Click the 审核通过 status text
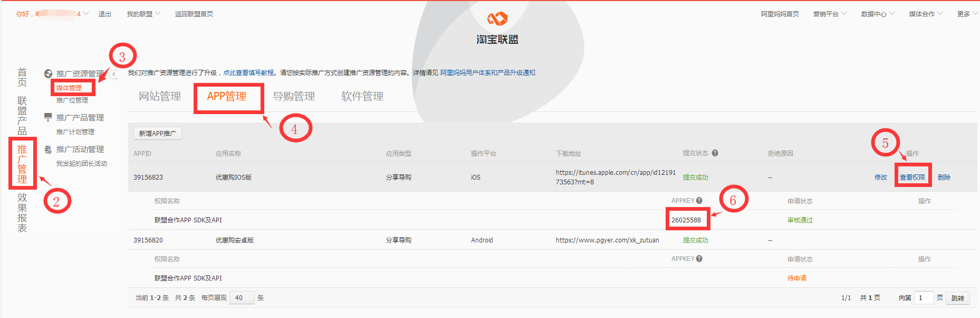Image resolution: width=980 pixels, height=318 pixels. (800, 220)
